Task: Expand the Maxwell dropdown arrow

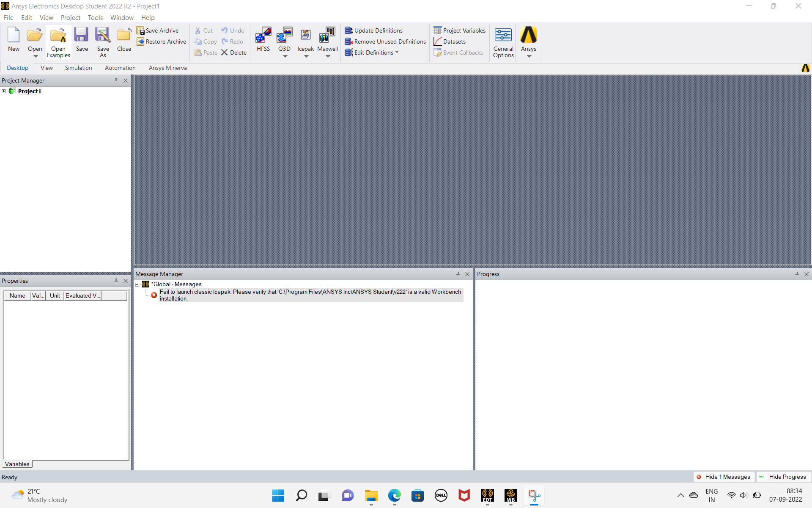Action: (328, 56)
